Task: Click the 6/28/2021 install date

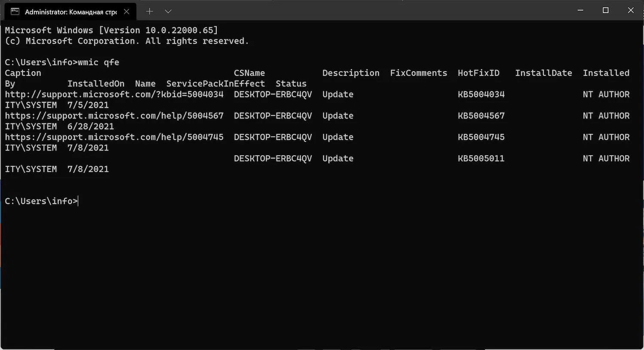Action: (x=91, y=127)
